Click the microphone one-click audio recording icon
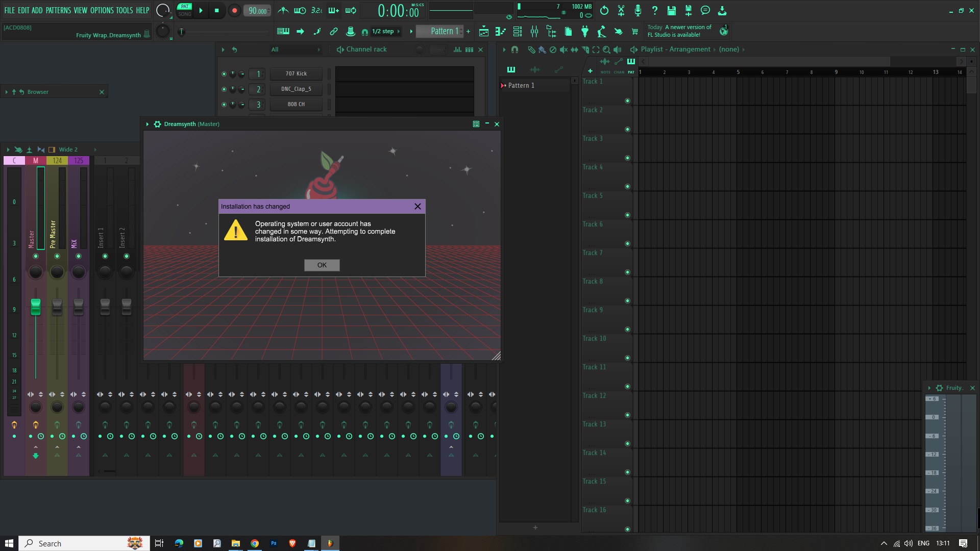This screenshot has height=551, width=980. pos(638,10)
